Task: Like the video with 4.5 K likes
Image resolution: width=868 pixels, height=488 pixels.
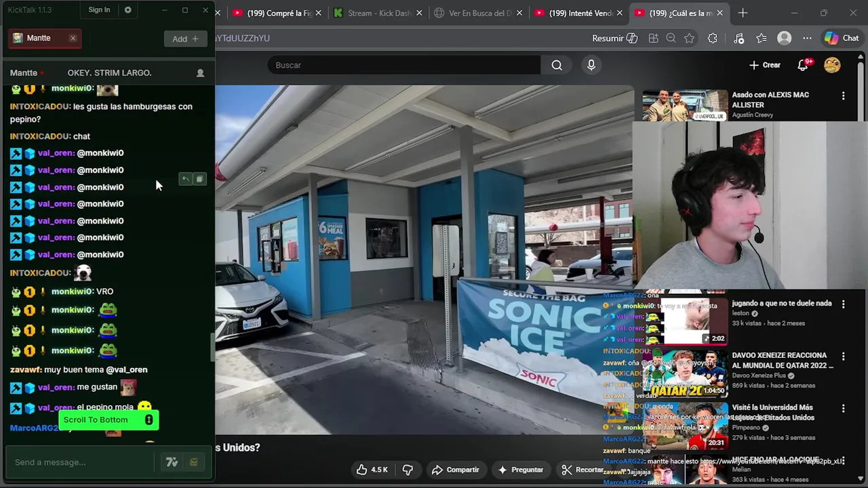Action: point(372,470)
